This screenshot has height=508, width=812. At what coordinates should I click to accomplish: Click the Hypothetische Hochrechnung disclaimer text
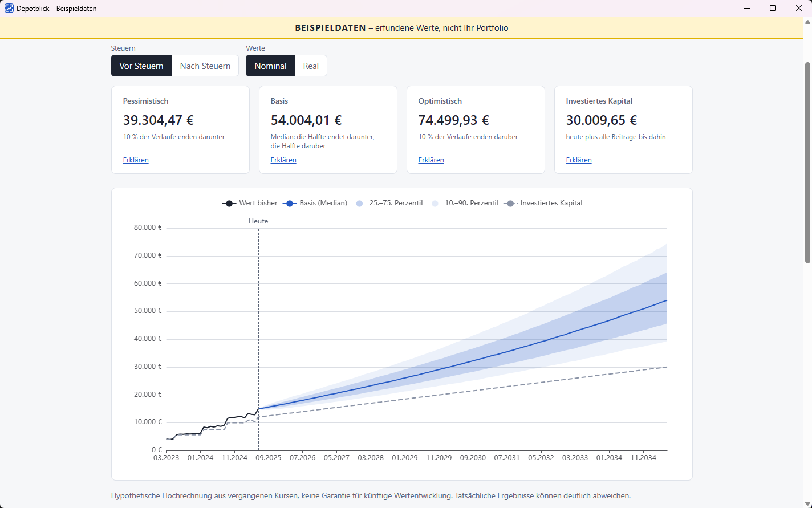click(x=371, y=496)
